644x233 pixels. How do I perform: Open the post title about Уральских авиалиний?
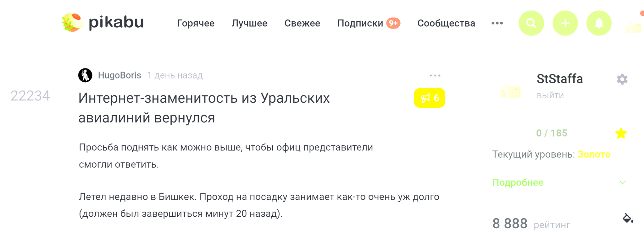[204, 108]
